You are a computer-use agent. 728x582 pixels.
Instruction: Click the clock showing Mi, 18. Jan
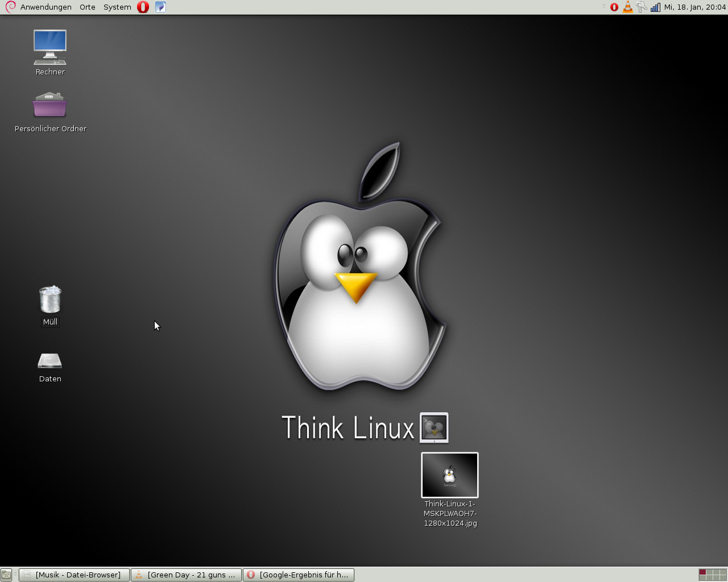click(694, 7)
